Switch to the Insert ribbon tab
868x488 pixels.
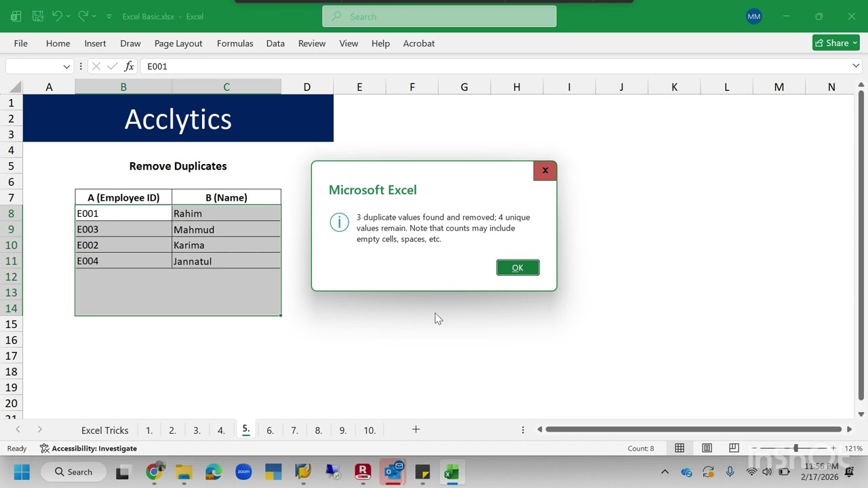95,43
